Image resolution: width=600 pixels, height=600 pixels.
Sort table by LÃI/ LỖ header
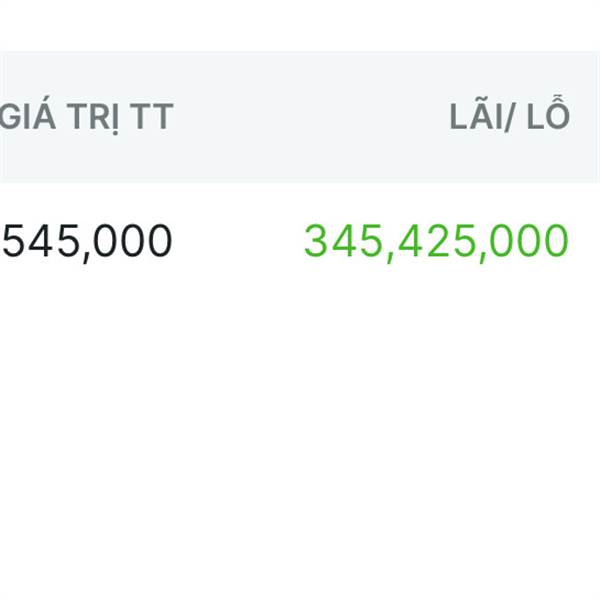pyautogui.click(x=509, y=117)
